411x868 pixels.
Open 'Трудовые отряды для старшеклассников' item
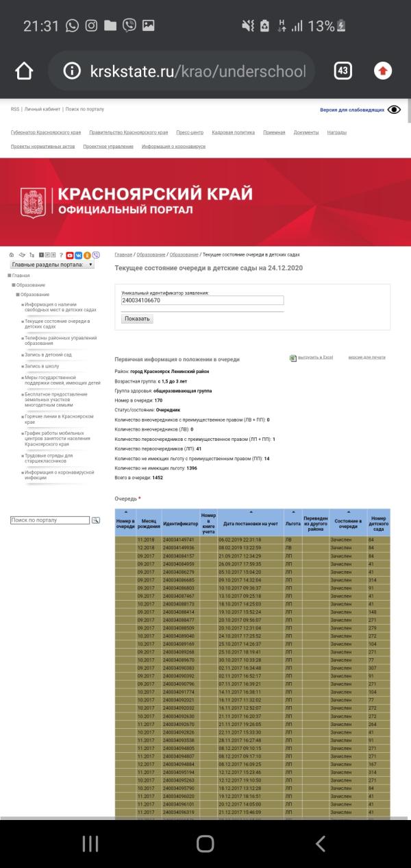pos(49,458)
